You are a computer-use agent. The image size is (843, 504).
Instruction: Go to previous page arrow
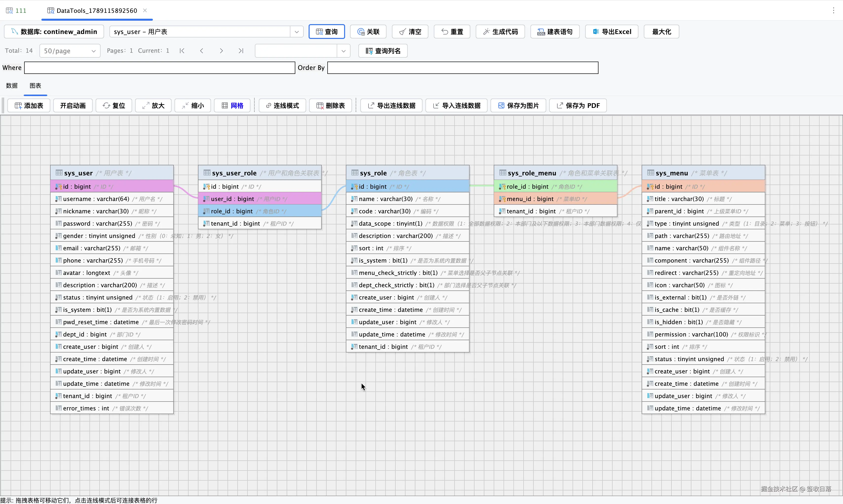tap(202, 51)
